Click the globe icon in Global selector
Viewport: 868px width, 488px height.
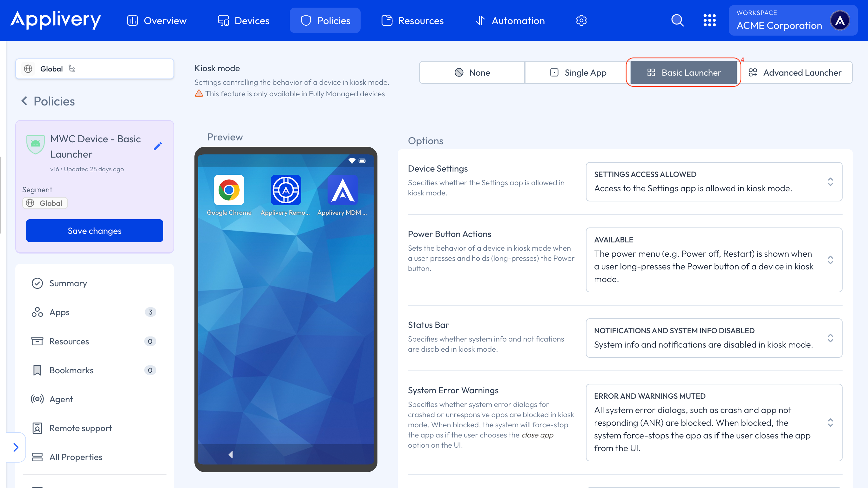[28, 69]
